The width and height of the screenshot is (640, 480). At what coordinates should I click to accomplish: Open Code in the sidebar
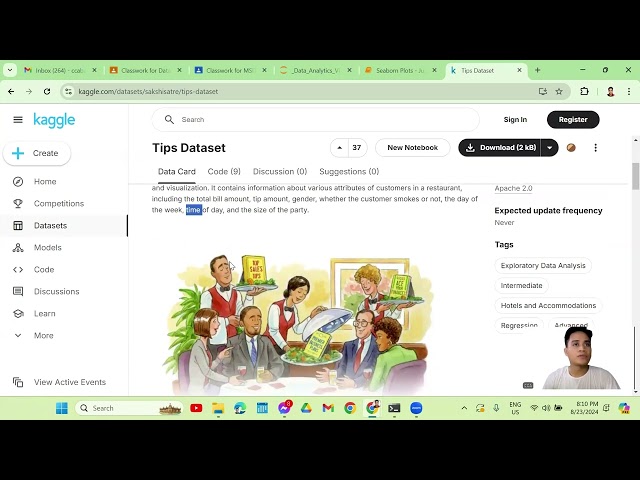(44, 270)
